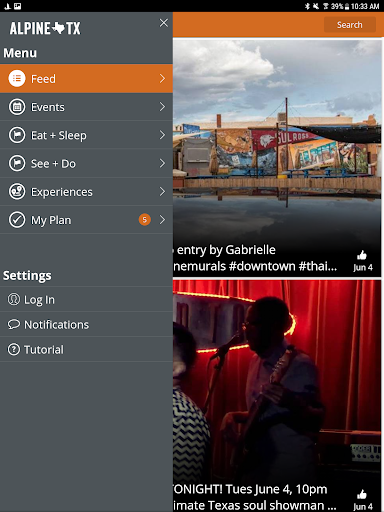Viewport: 384px width, 512px height.
Task: Like the Texas soul showman post
Action: coord(362,494)
